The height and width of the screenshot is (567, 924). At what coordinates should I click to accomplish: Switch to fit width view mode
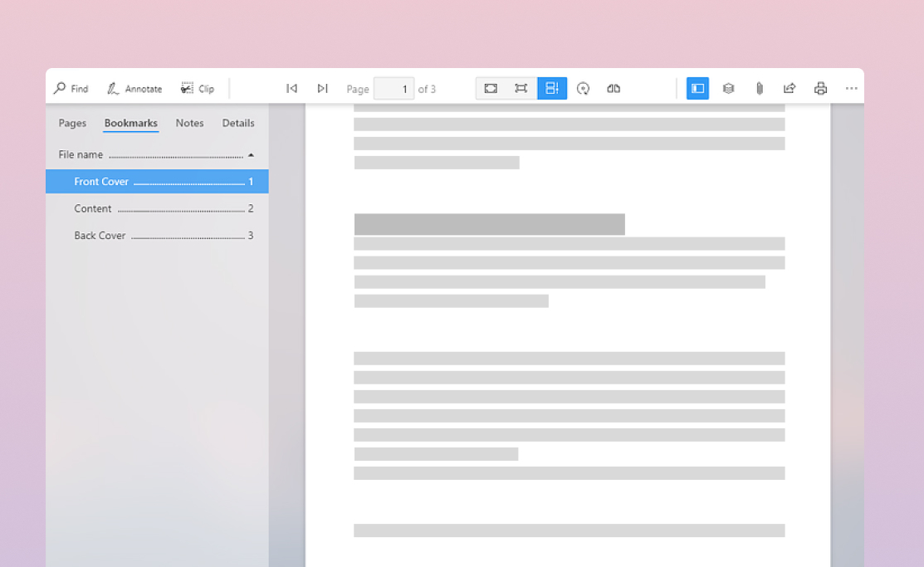(521, 88)
